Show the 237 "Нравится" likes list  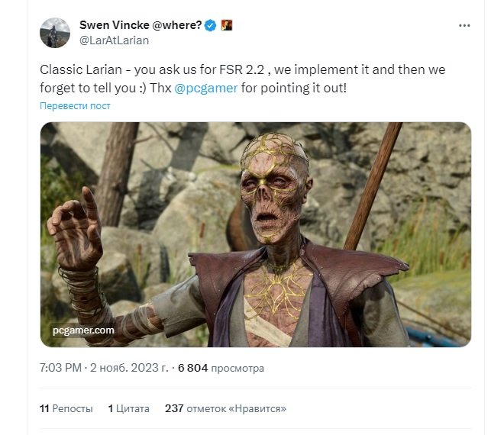coord(225,408)
